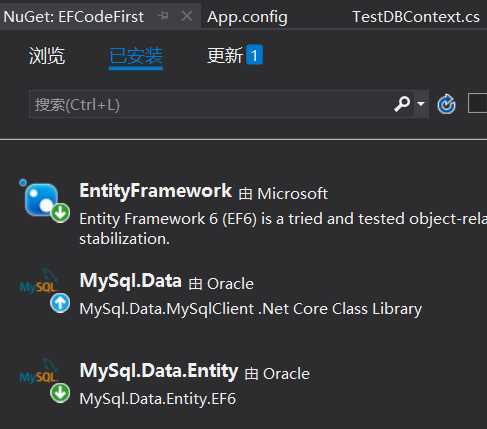Select the MySql.Data package entry
The height and width of the screenshot is (429, 487).
[251, 294]
